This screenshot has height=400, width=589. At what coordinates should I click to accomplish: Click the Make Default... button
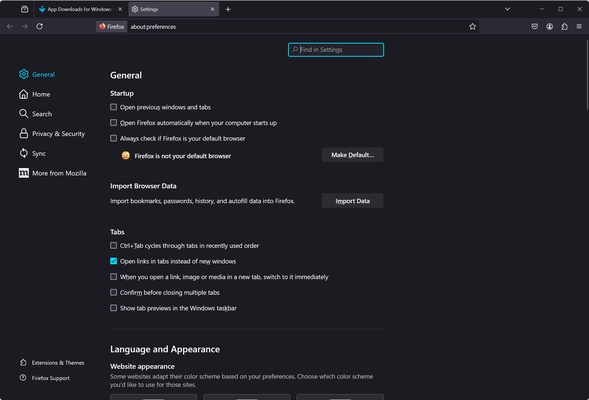point(352,155)
